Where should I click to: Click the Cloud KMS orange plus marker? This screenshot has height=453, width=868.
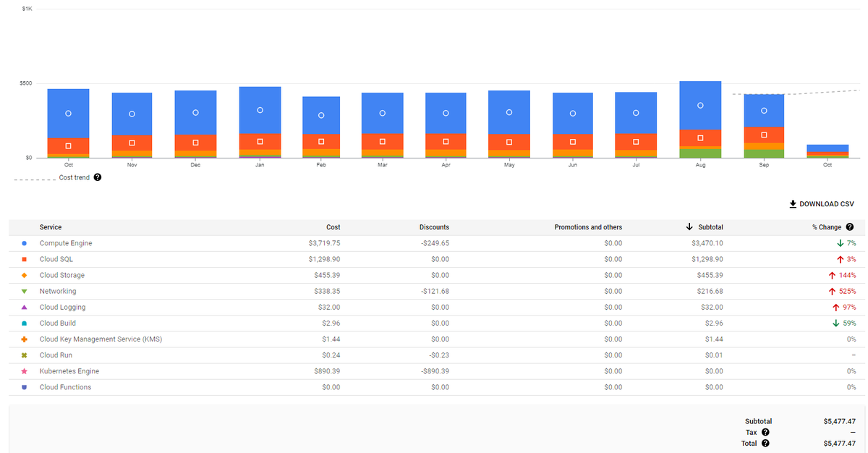25,339
